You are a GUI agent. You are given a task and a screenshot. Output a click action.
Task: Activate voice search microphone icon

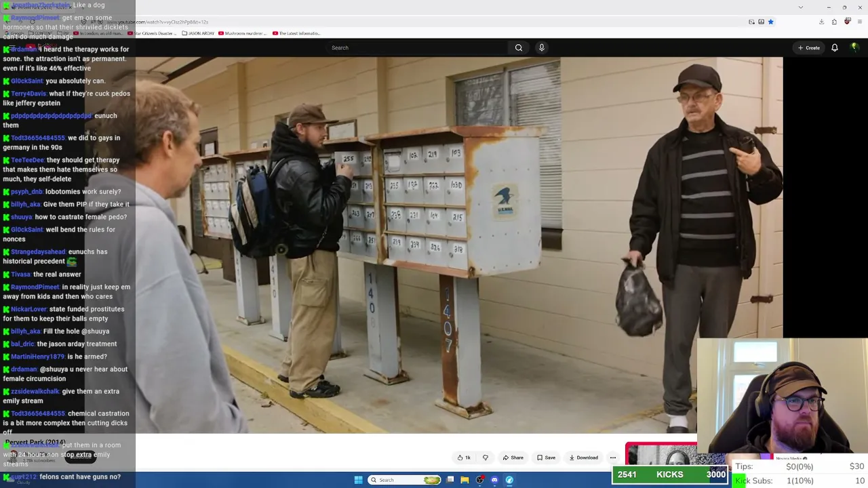click(541, 47)
